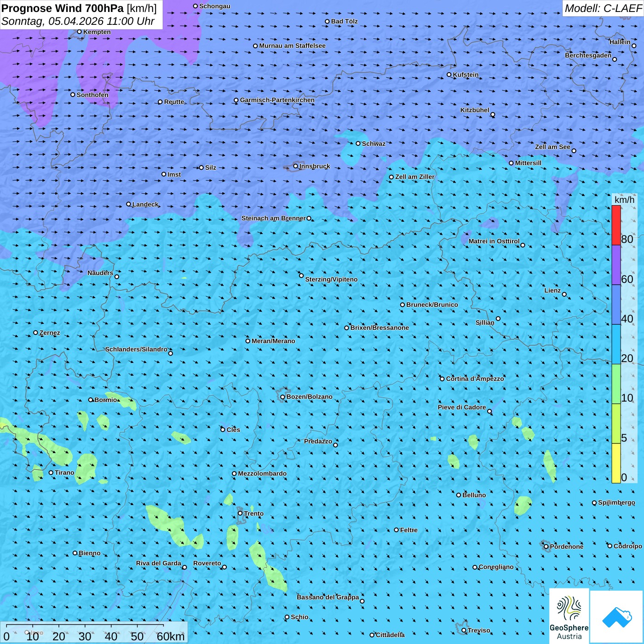
Task: Click the 'Predazzo' label
Action: pos(318,441)
